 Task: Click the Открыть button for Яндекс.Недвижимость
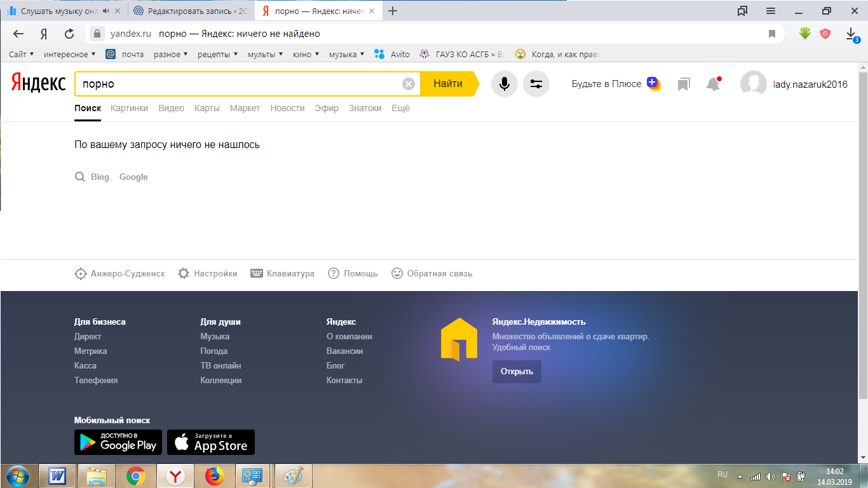click(x=517, y=371)
